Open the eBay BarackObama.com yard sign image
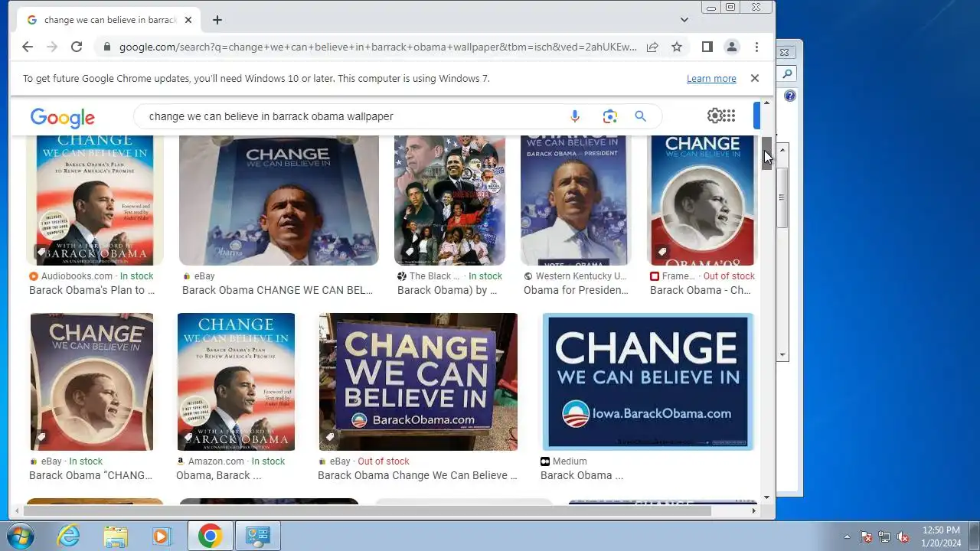Viewport: 980px width, 551px height. pos(418,382)
